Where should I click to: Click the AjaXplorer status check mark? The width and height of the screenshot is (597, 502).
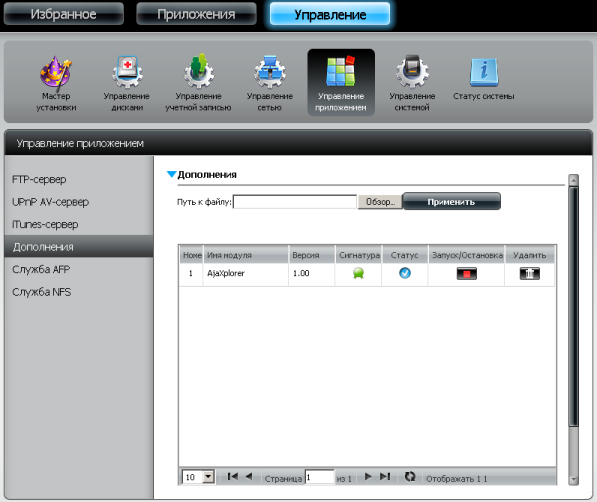(x=404, y=273)
